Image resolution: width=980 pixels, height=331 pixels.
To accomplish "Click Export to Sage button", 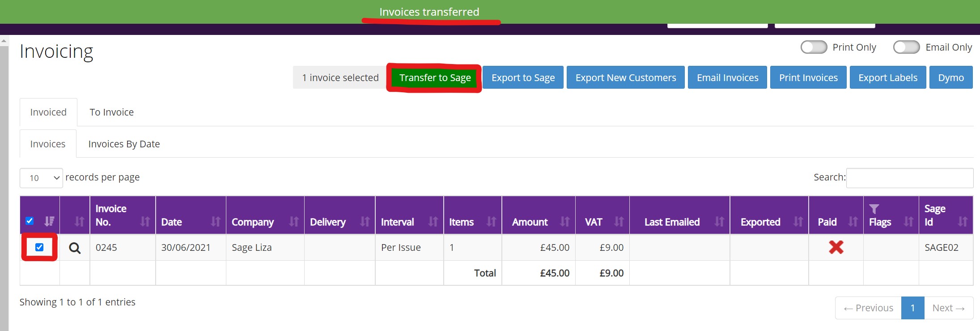I will 523,77.
